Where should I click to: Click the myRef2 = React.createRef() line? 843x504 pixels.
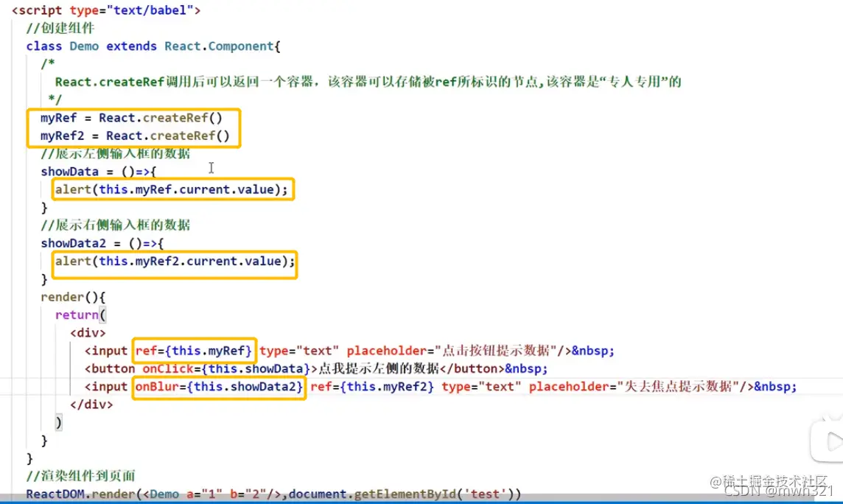coord(135,136)
